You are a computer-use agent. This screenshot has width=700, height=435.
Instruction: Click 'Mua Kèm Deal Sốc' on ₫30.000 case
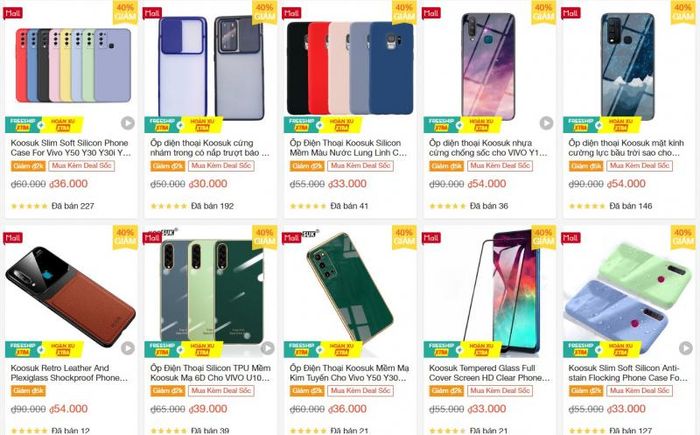coord(221,166)
